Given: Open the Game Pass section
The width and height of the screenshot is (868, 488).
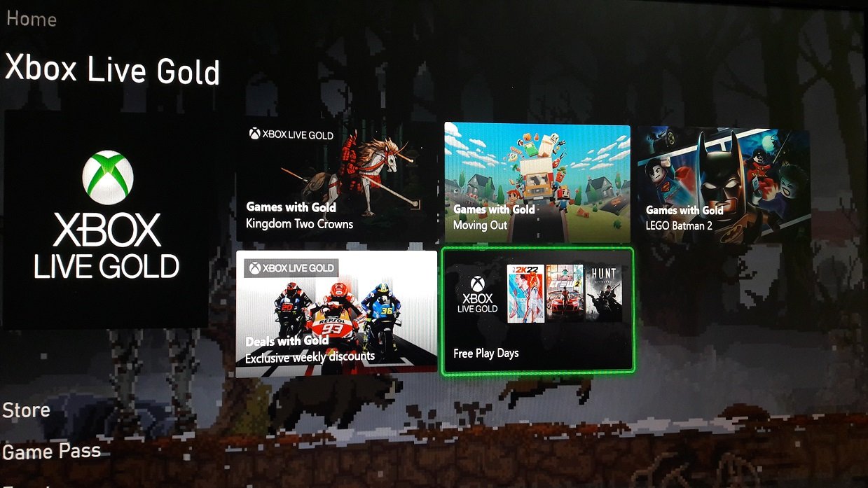Looking at the screenshot, I should click(52, 451).
